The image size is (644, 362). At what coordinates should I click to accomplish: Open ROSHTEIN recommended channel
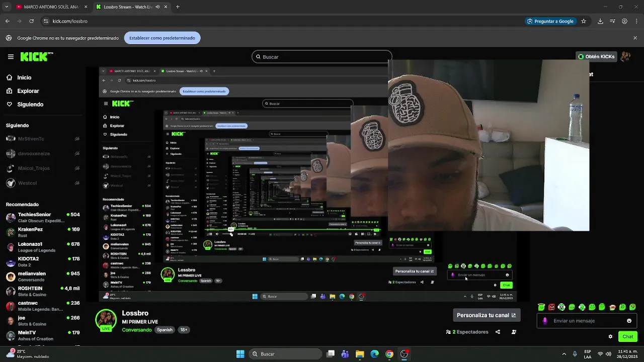[x=43, y=291]
